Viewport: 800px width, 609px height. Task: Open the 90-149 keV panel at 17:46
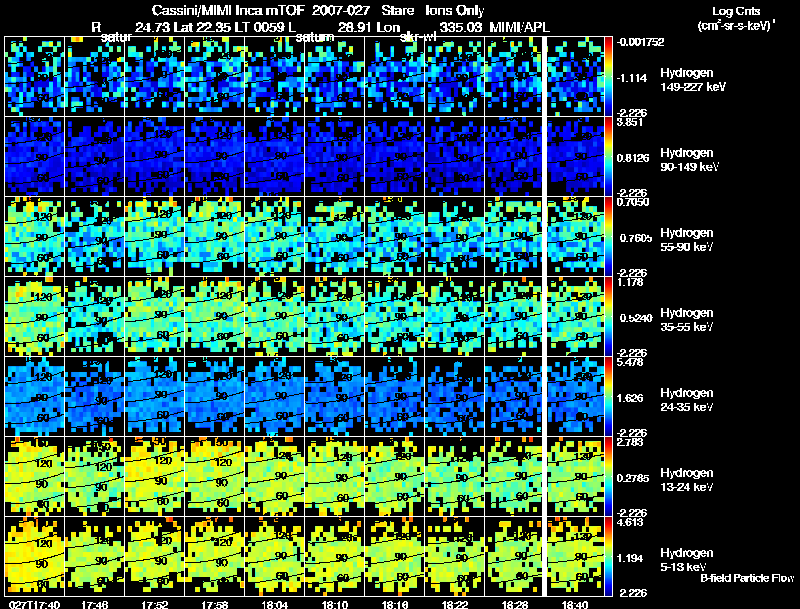pyautogui.click(x=95, y=157)
